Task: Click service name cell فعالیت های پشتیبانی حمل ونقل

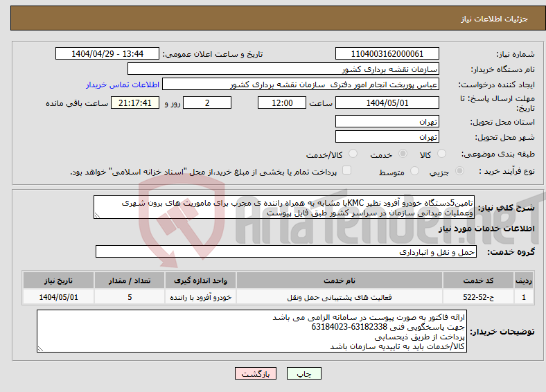Action: click(340, 297)
